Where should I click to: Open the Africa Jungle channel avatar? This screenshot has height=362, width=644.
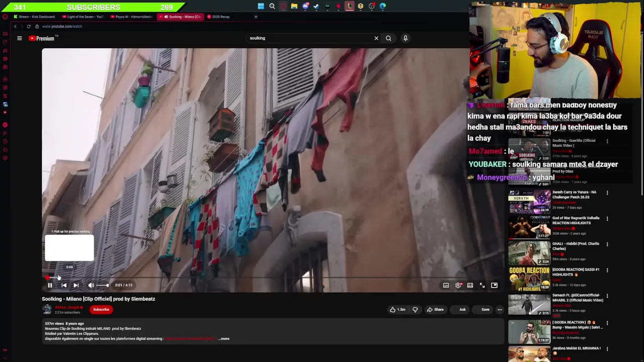pos(47,310)
